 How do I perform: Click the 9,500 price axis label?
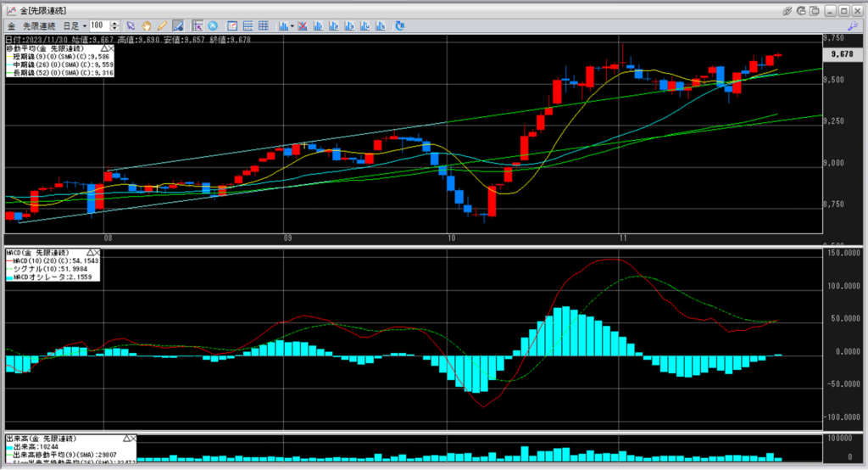[x=834, y=80]
